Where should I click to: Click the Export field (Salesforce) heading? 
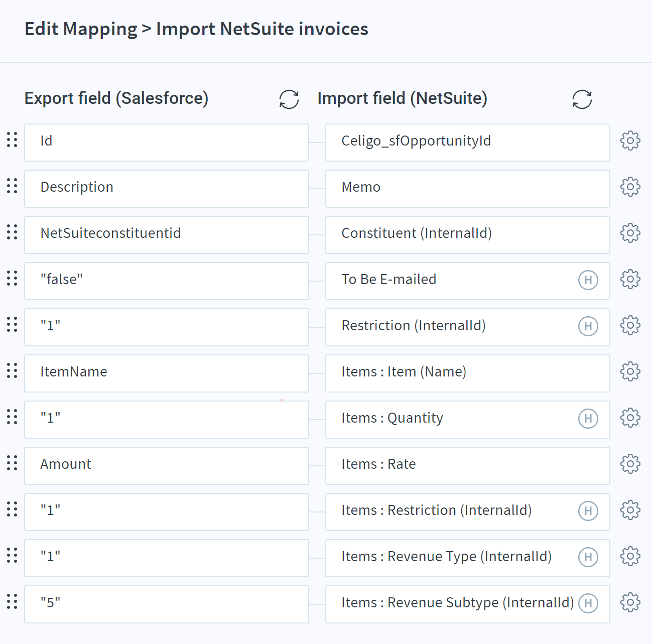click(x=116, y=98)
